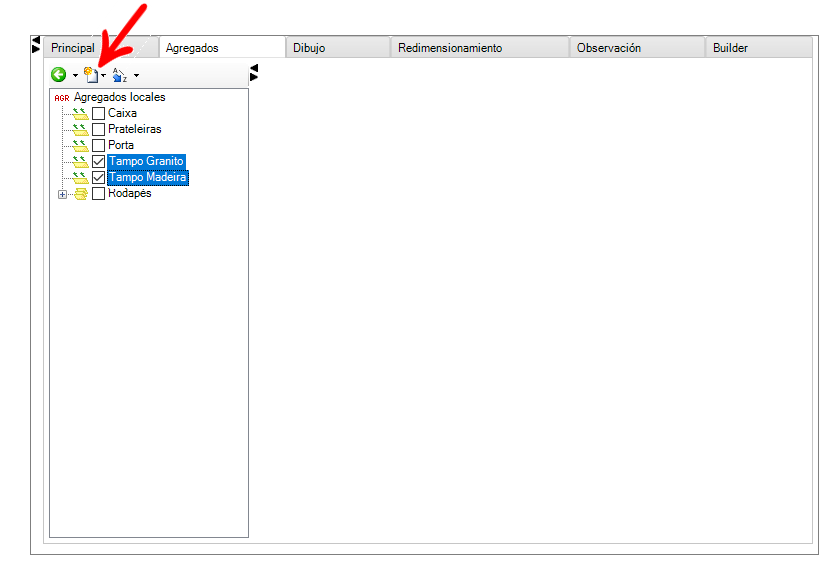The image size is (837, 564).
Task: Click the aggregate icon beside Tampo Granito
Action: (81, 161)
